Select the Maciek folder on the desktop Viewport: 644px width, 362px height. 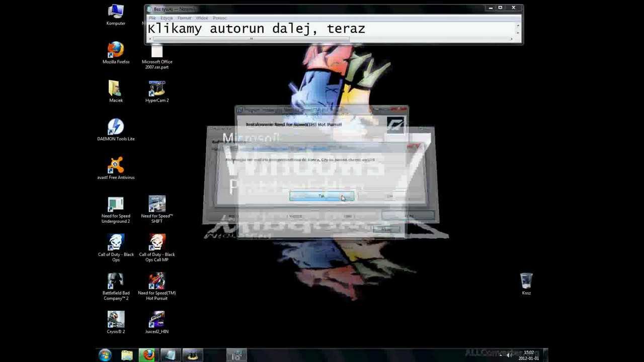(116, 92)
